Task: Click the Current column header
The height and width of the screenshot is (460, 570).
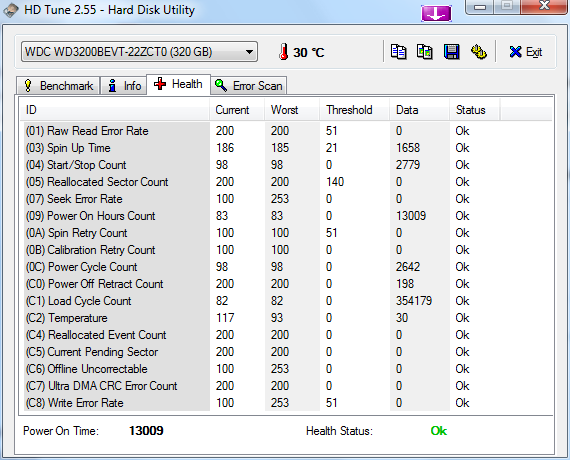Action: click(x=237, y=110)
